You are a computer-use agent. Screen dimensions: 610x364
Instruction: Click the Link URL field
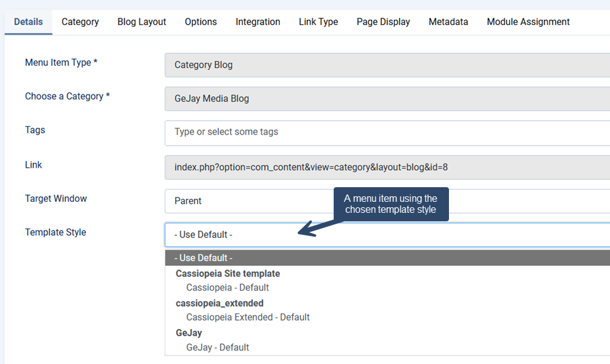click(x=387, y=167)
